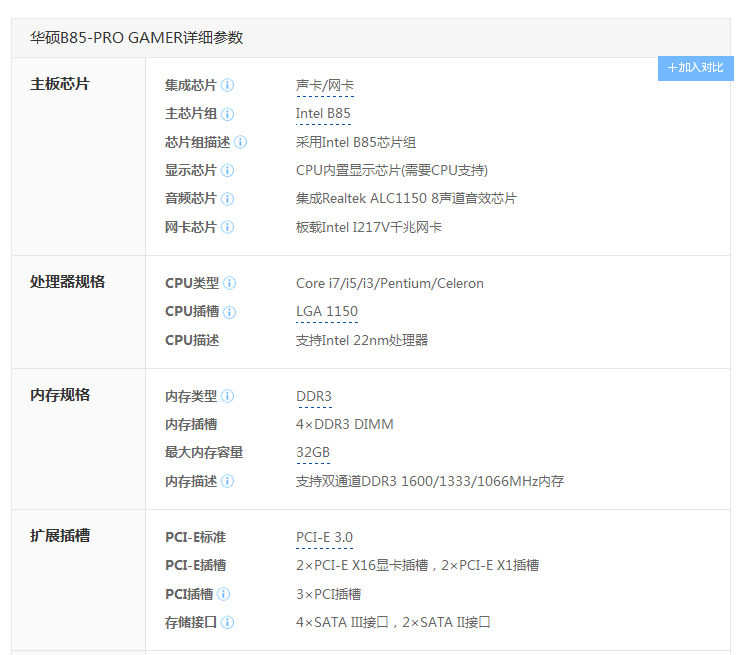Open the DDR3 memory type link
Image resolution: width=740 pixels, height=655 pixels.
(x=314, y=396)
